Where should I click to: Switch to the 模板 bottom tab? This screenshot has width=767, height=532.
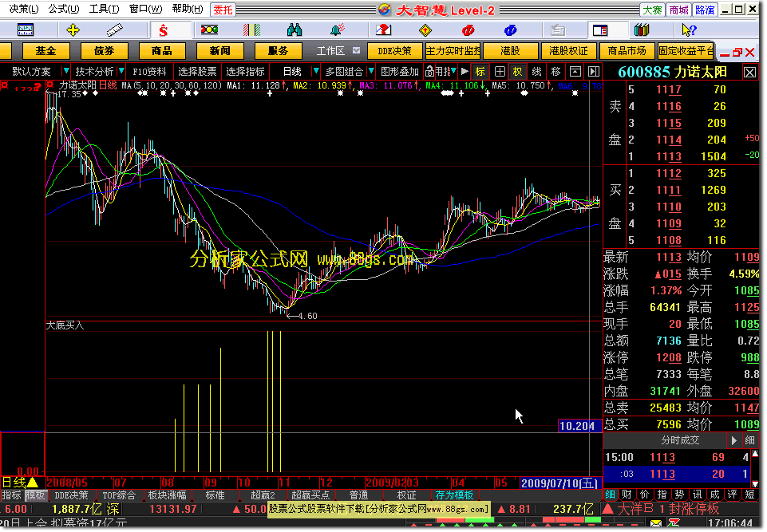[x=35, y=495]
